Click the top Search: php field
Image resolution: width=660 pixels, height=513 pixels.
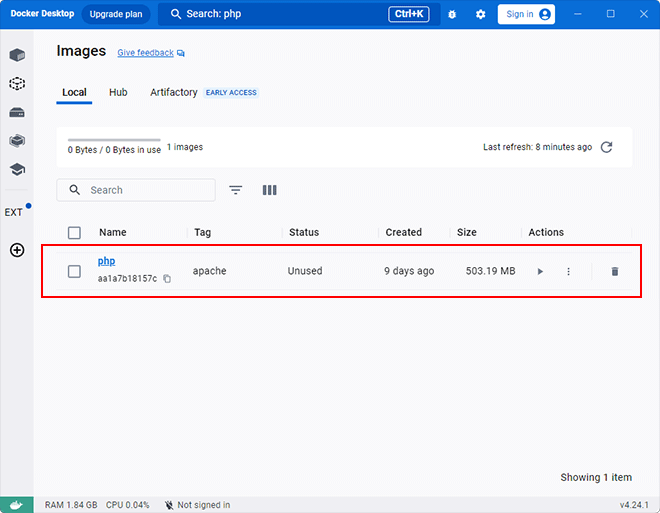pyautogui.click(x=299, y=14)
